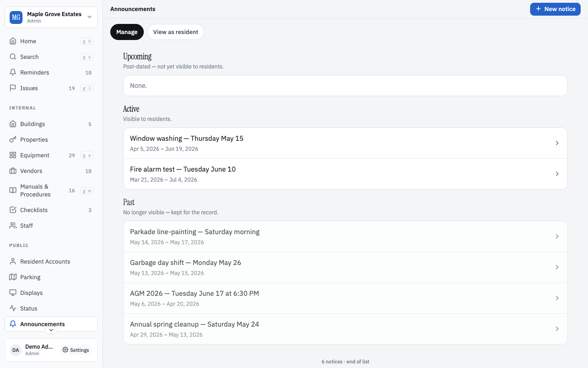
Task: Click the Buildings count 5
Action: click(x=90, y=124)
